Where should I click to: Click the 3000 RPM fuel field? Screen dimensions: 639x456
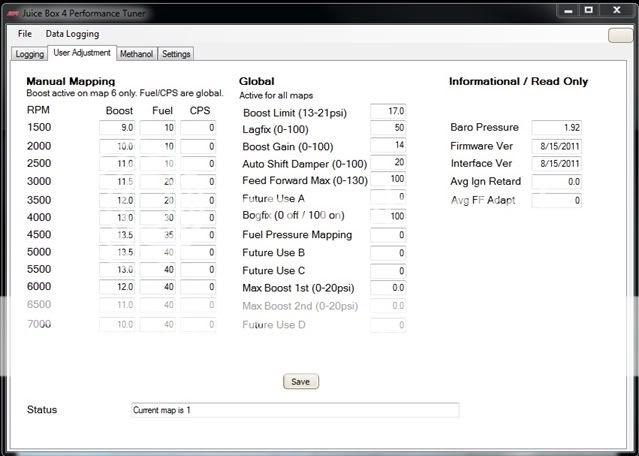pos(157,181)
